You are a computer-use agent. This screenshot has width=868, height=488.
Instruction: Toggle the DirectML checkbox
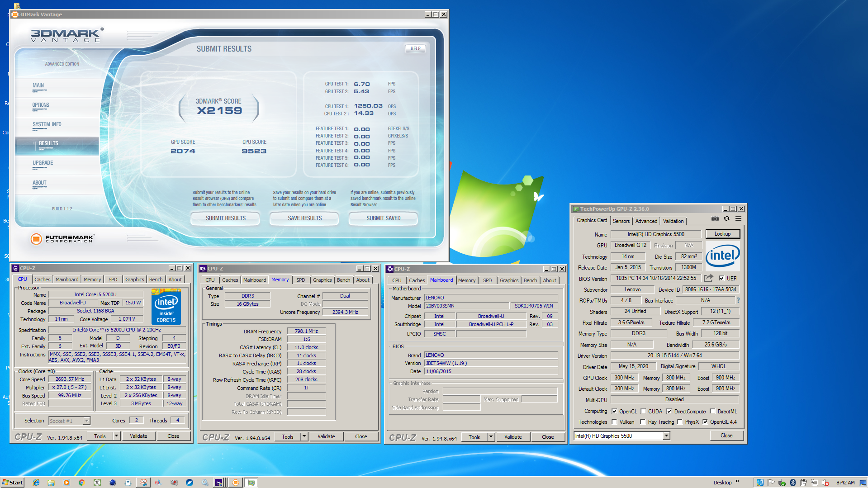(712, 412)
